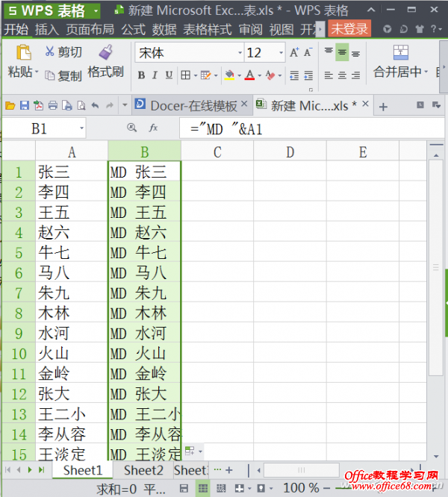This screenshot has width=448, height=497.
Task: Switch to normal view in status bar
Action: tap(203, 489)
